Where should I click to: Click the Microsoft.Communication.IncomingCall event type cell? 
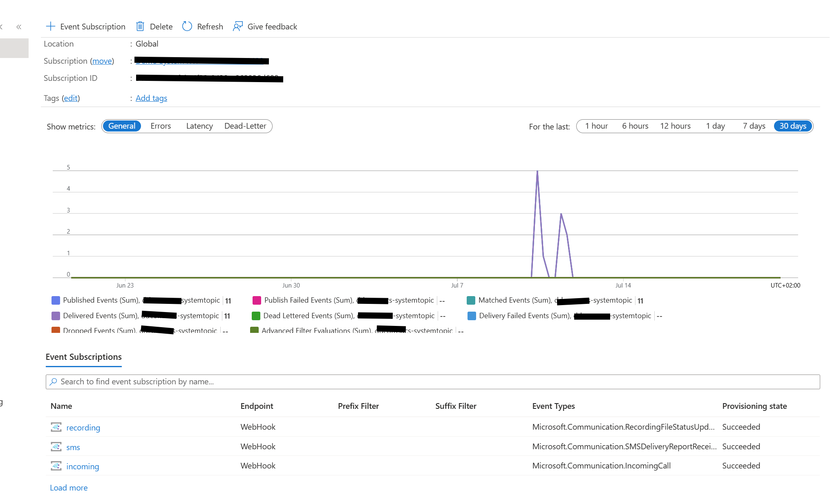pyautogui.click(x=601, y=466)
